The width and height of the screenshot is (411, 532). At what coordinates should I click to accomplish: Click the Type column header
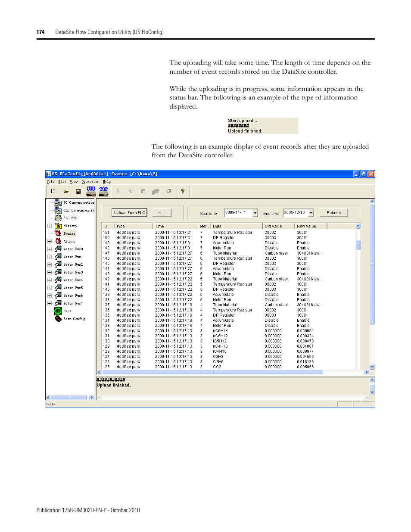133,226
